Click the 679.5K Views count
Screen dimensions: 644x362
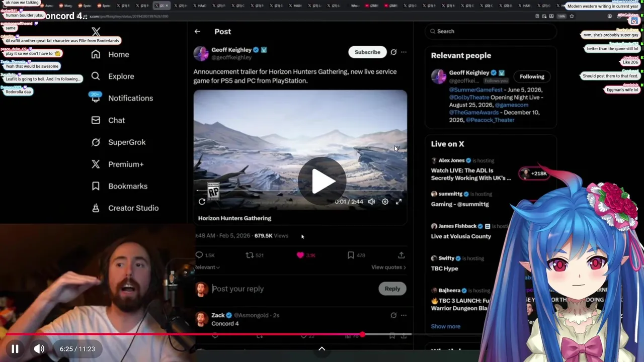[271, 235]
